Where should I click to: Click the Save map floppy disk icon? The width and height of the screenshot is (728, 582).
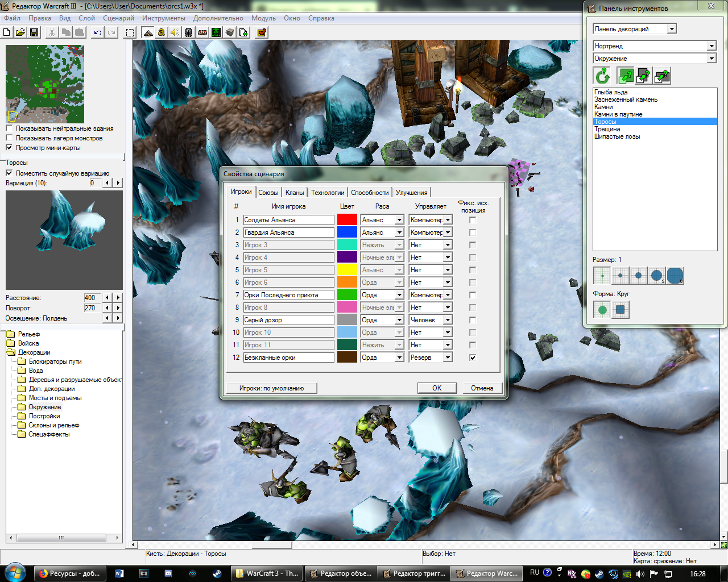coord(34,32)
